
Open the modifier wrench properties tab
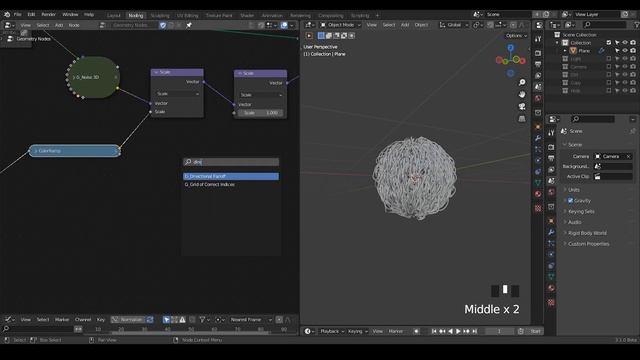[x=551, y=232]
